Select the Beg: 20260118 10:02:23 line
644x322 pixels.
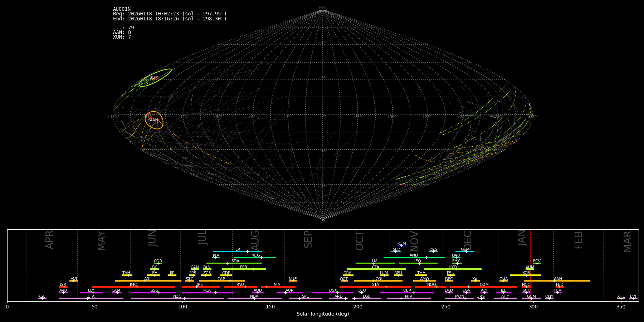[170, 14]
